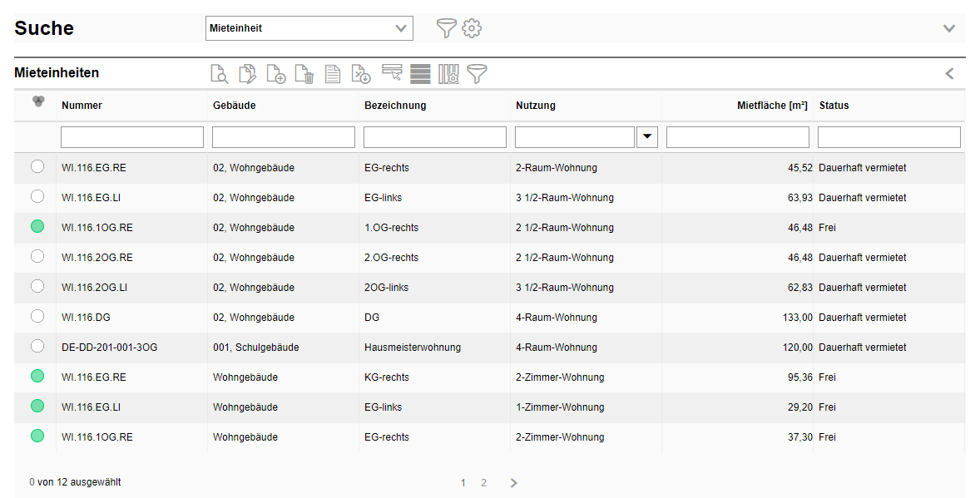Expand the Suche panel chevron
Screen dimensions: 980x498
[949, 28]
